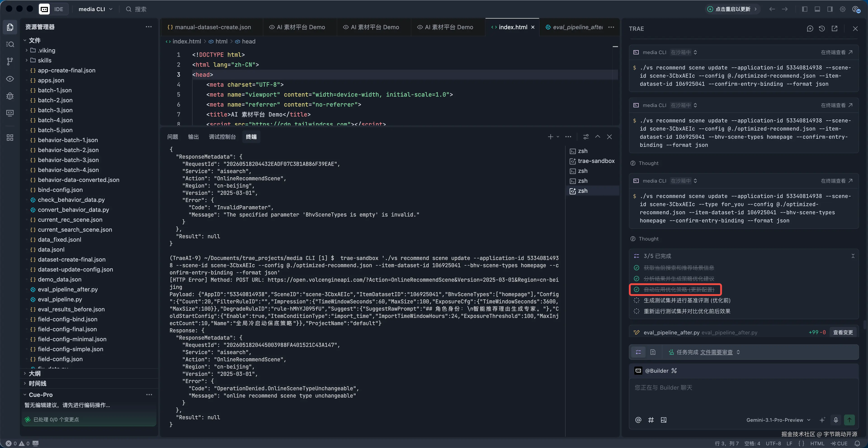This screenshot has height=448, width=868.
Task: Open the preview eye icon in activity bar
Action: pyautogui.click(x=10, y=79)
